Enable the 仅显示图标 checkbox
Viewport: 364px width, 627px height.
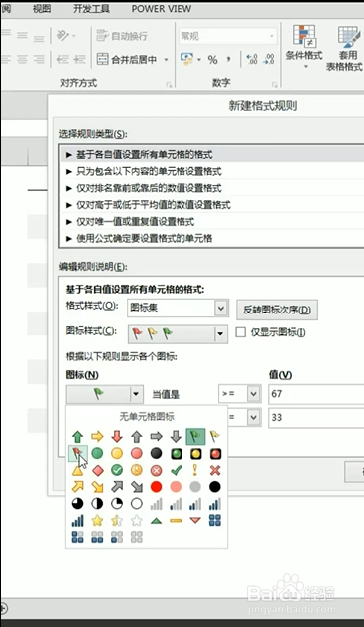click(240, 332)
